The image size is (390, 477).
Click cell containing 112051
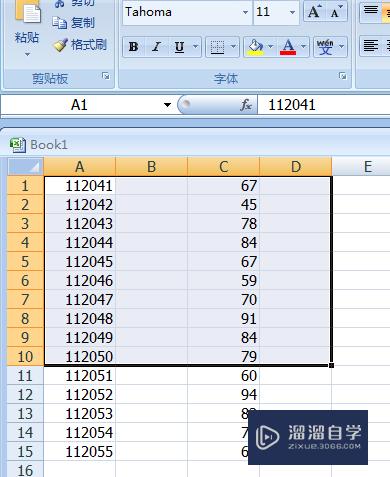tap(80, 376)
